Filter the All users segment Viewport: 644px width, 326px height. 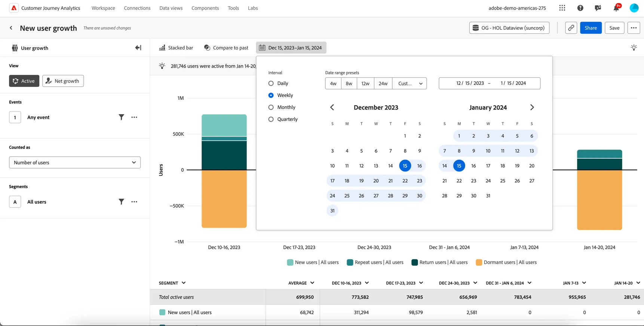[121, 202]
